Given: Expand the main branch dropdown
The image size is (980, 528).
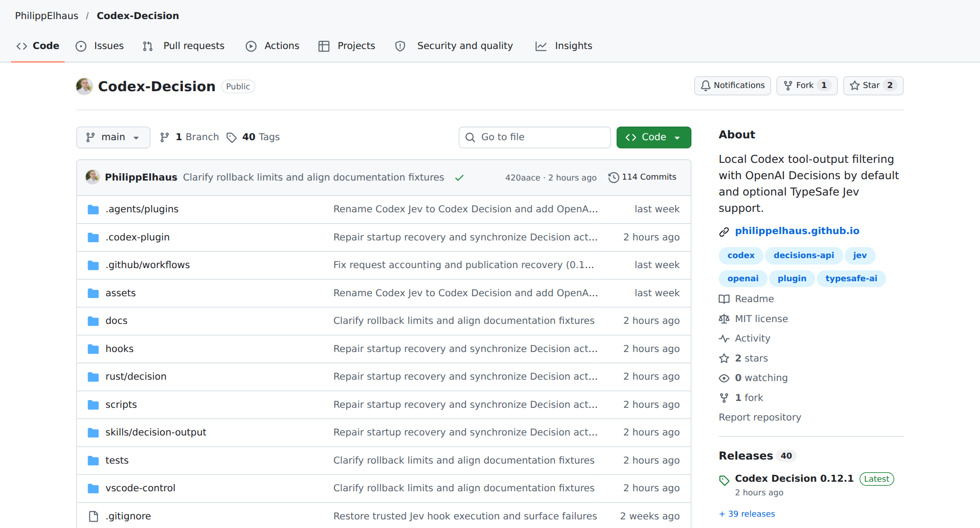Looking at the screenshot, I should pyautogui.click(x=113, y=137).
